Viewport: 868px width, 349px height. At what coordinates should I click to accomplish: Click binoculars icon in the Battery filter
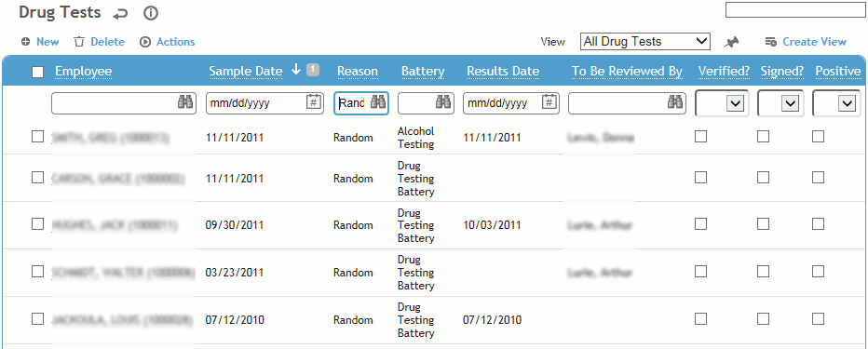coord(443,103)
